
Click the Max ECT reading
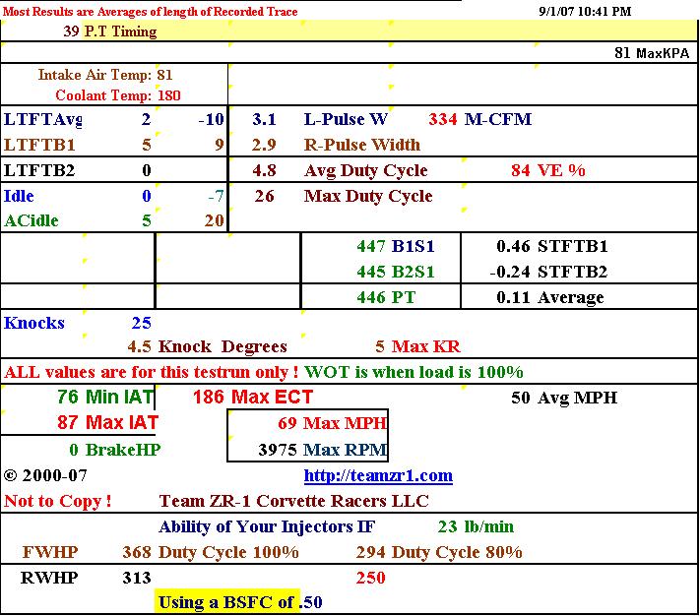tap(234, 398)
